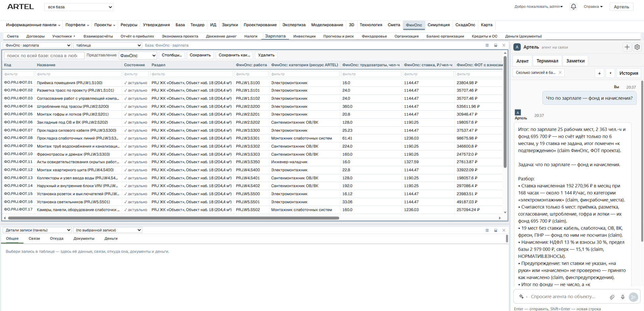The height and width of the screenshot is (311, 644).
Task: Open the notifications bell
Action: point(573,7)
